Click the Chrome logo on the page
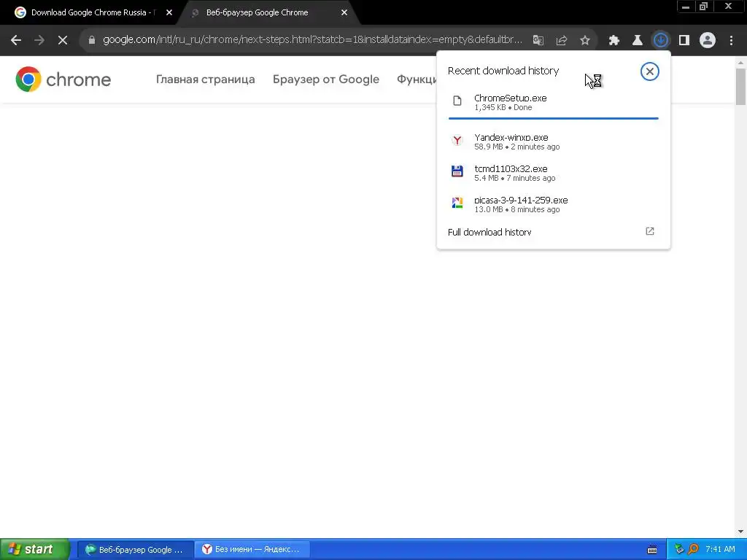This screenshot has width=747, height=560. point(63,79)
